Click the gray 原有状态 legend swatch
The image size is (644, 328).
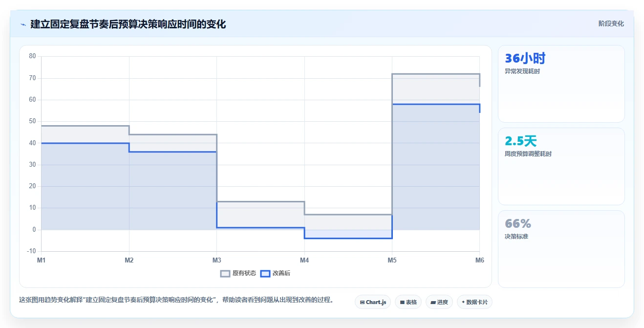(225, 273)
